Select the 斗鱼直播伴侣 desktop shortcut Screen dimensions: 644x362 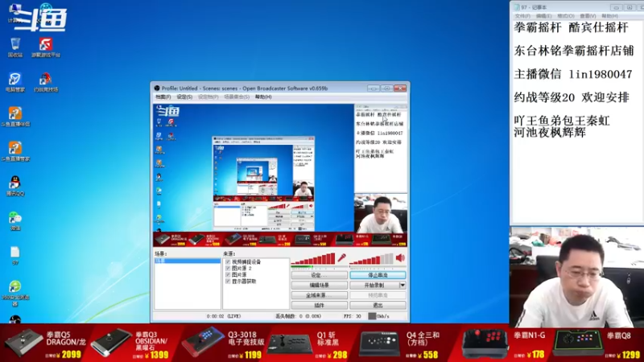[15, 117]
